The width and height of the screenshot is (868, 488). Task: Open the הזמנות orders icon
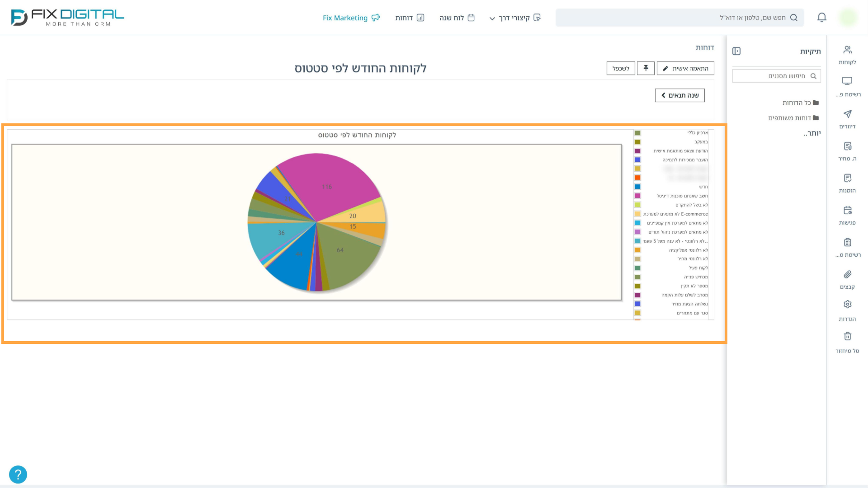[847, 178]
